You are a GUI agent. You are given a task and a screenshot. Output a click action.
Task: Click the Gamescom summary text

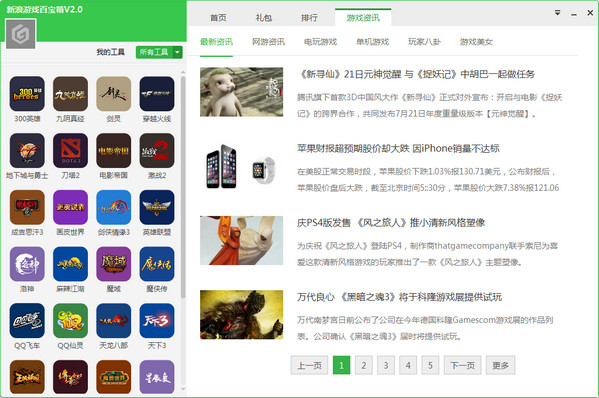click(425, 328)
